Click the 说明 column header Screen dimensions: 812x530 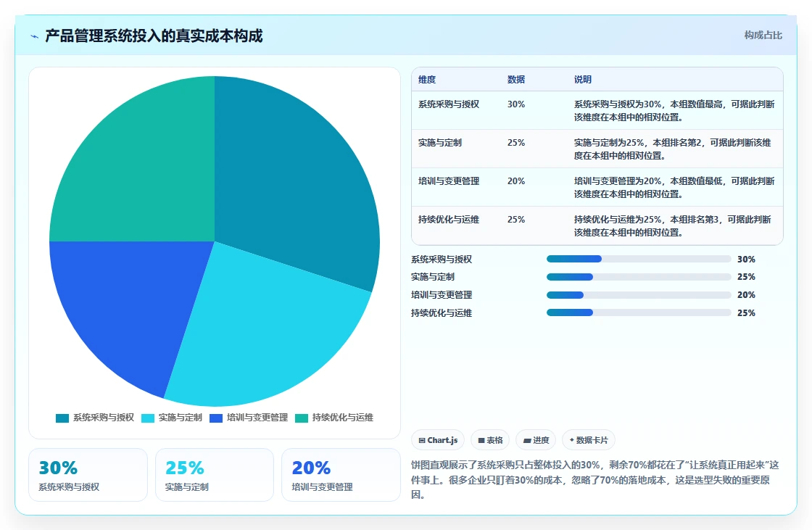[x=583, y=79]
